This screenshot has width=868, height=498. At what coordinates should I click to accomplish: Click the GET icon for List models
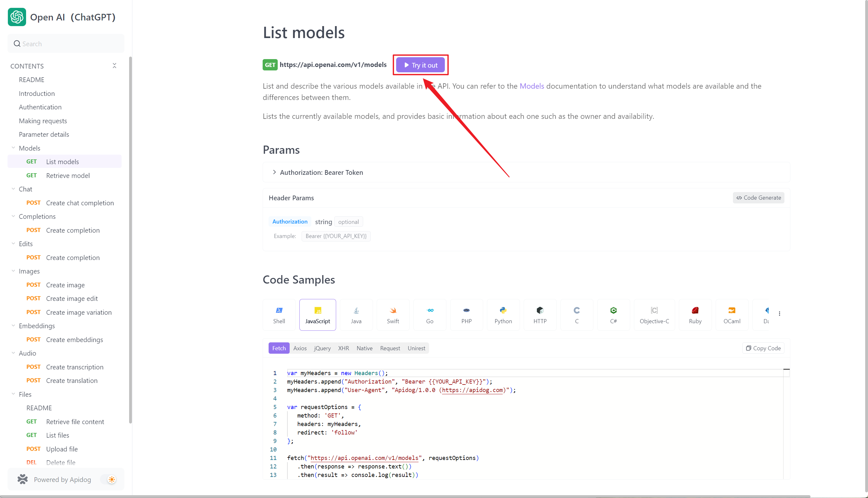pos(31,161)
